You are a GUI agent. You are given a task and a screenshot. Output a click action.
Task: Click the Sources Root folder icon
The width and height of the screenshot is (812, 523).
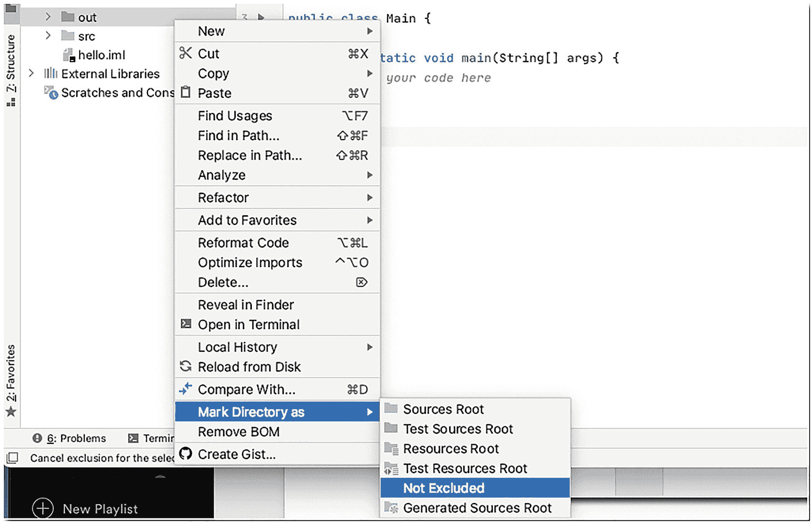tap(391, 408)
